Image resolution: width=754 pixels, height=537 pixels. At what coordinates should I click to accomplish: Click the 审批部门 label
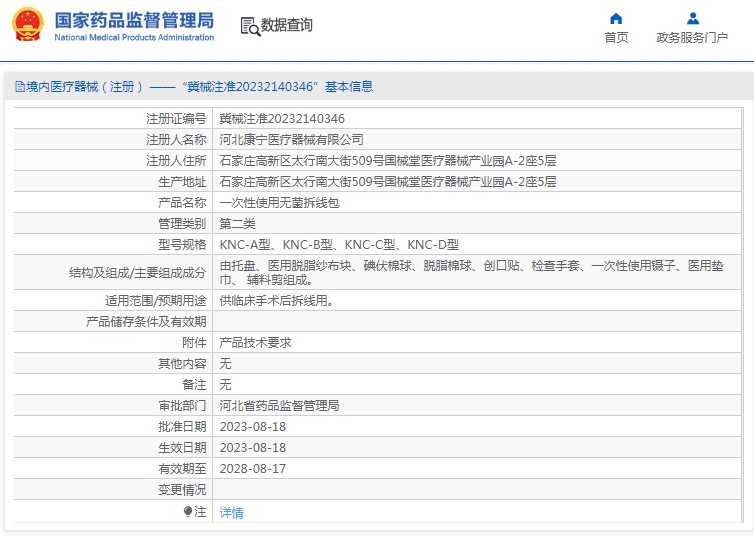[x=182, y=406]
